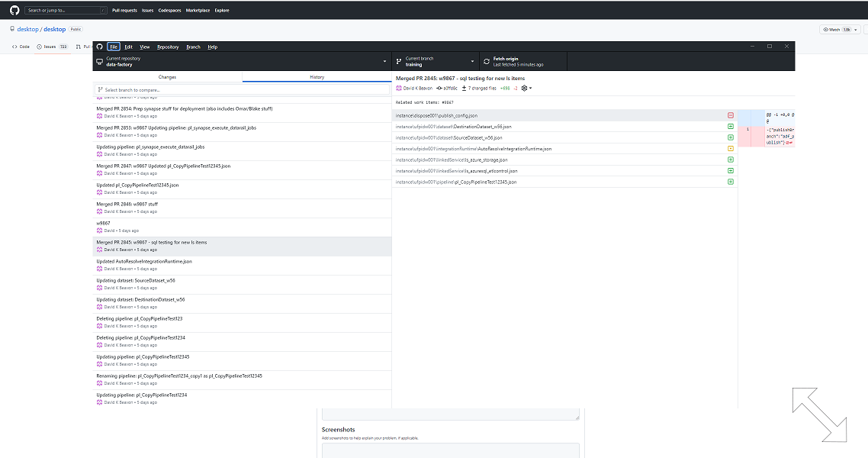868x458 pixels.
Task: Open the File menu
Action: click(x=114, y=47)
